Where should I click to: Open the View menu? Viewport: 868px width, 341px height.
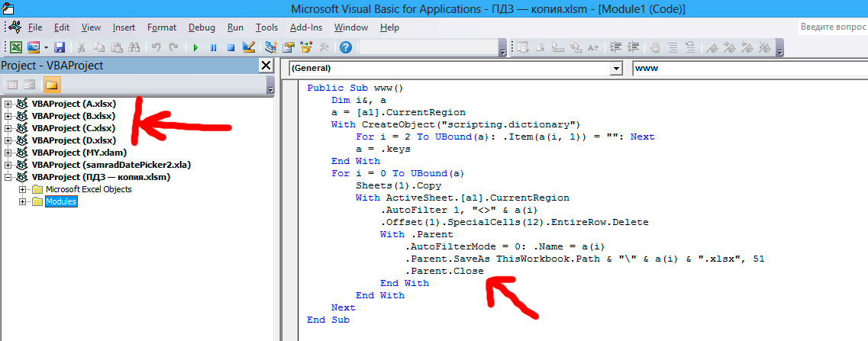(92, 27)
